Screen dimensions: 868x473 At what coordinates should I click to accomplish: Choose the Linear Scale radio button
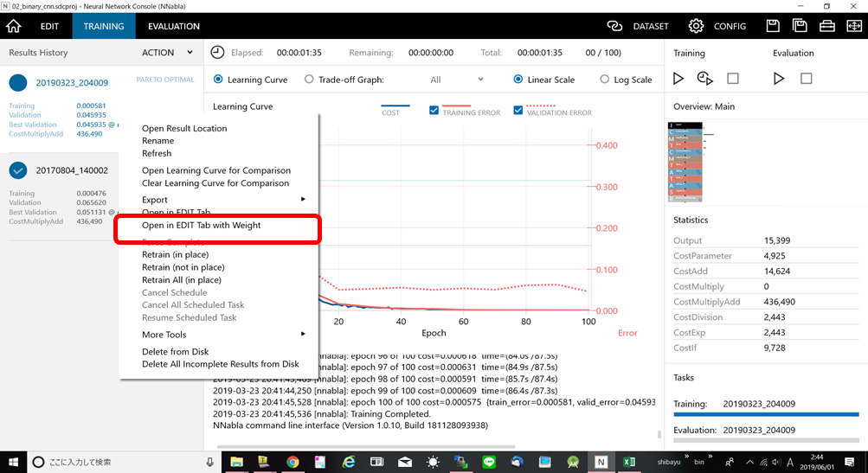[518, 79]
